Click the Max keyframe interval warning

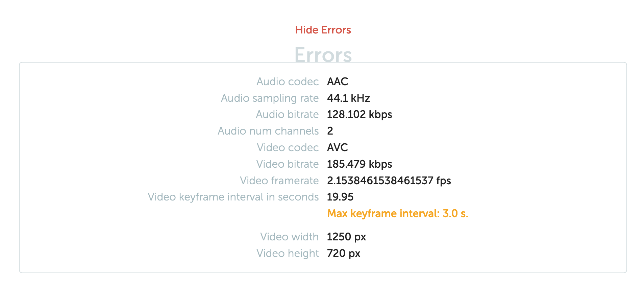click(398, 213)
